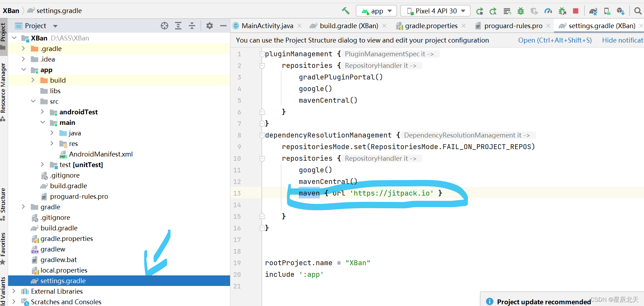The width and height of the screenshot is (644, 306).
Task: Click the XBan breadcrumb in navigation bar
Action: click(11, 11)
